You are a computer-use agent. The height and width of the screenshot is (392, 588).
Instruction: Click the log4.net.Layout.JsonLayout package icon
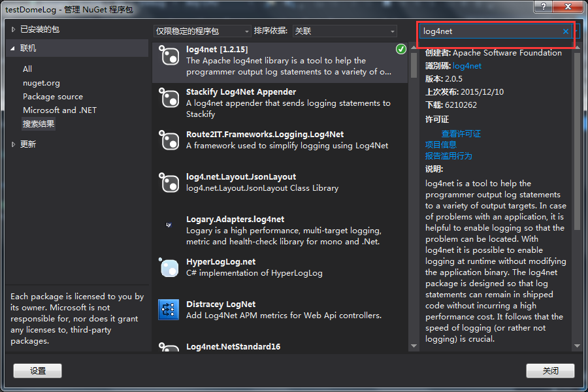coord(169,183)
